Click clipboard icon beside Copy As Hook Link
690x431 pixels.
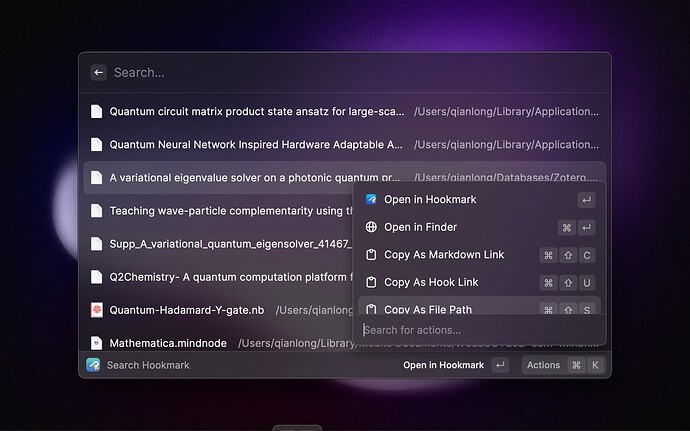371,282
